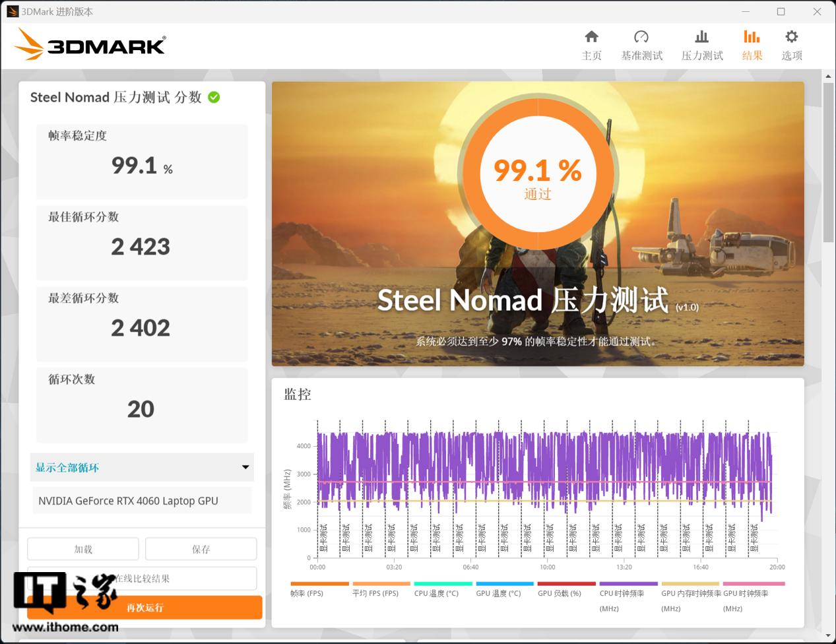Image resolution: width=836 pixels, height=644 pixels.
Task: Click the 监控 chart heading
Action: (x=298, y=395)
